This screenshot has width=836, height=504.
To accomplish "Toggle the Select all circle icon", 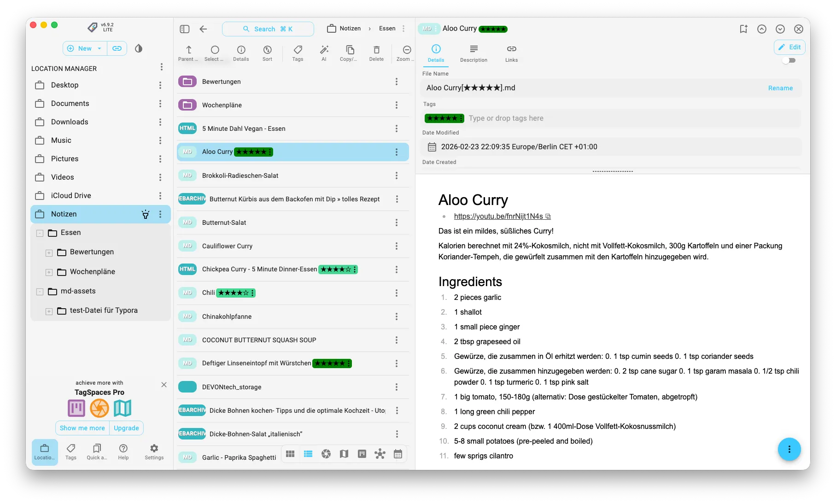I will pos(215,50).
